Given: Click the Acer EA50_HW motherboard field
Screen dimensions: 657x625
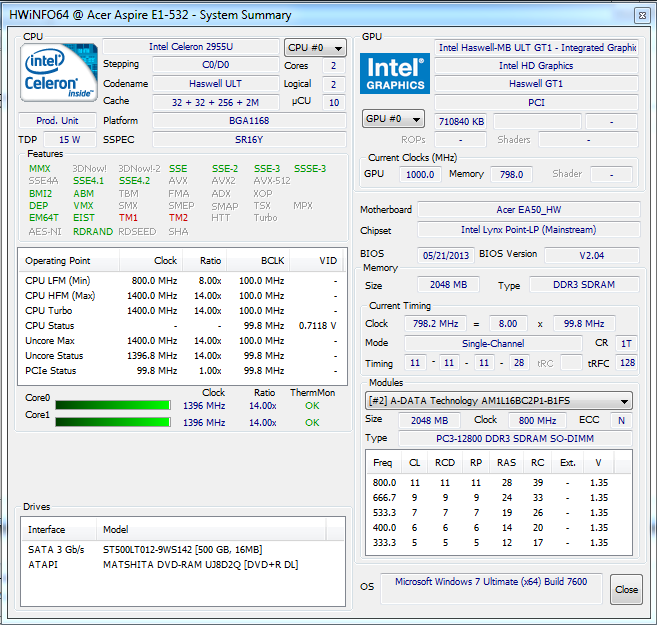Looking at the screenshot, I should click(x=529, y=209).
